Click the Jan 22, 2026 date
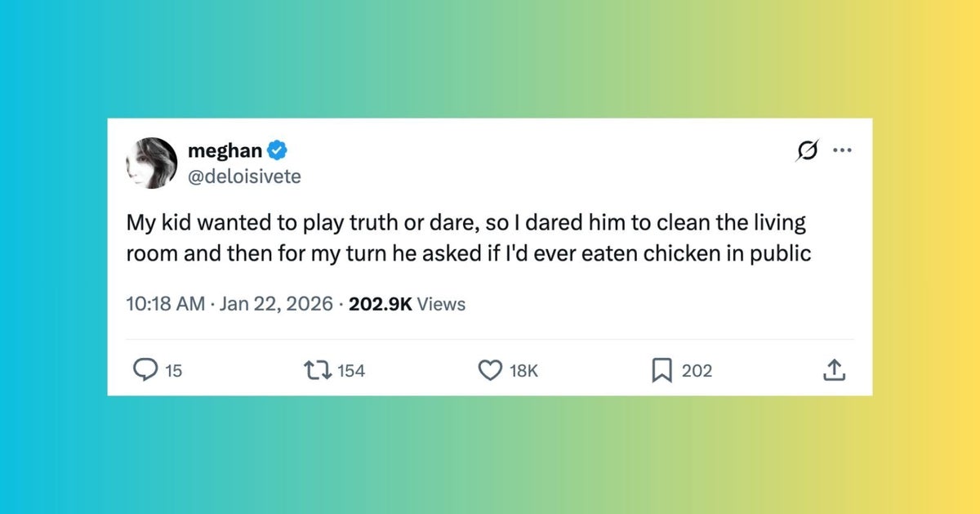980x514 pixels. [x=277, y=304]
